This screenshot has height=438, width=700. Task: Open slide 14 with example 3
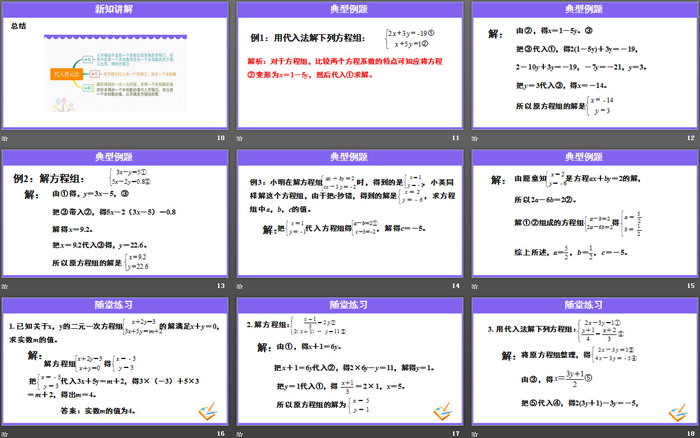tap(349, 215)
